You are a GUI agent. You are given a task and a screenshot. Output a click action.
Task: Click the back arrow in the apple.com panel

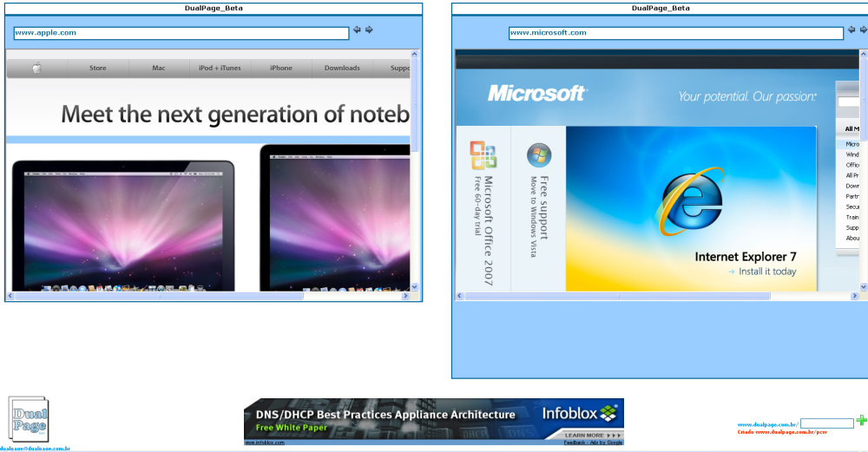click(x=357, y=29)
